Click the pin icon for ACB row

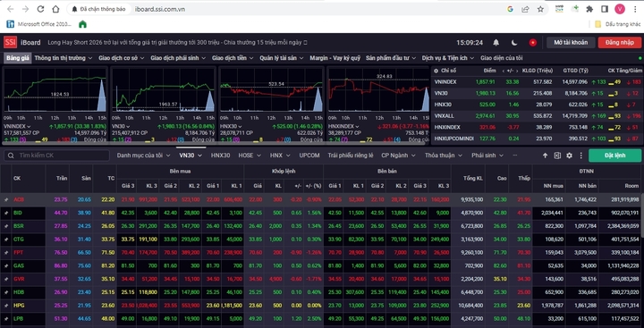pyautogui.click(x=6, y=200)
